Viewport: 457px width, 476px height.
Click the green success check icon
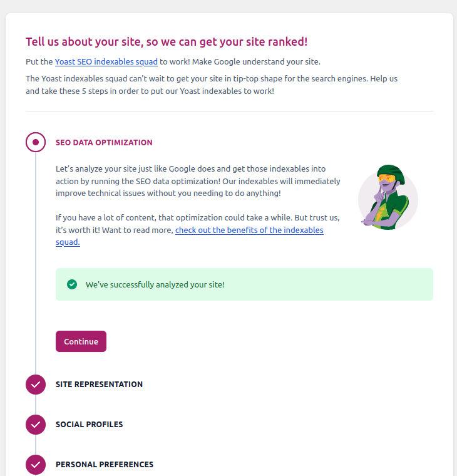(72, 284)
